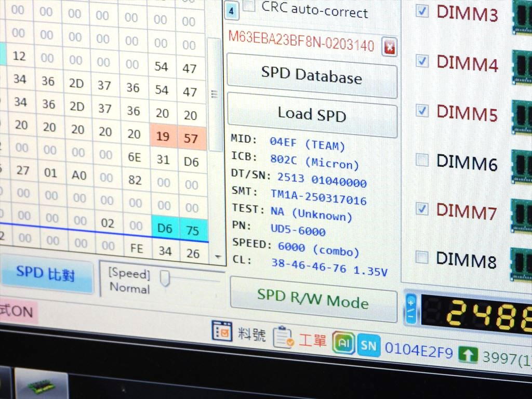Toggle CRC auto-correct checkbox
Screen dimensions: 532x399
click(249, 5)
